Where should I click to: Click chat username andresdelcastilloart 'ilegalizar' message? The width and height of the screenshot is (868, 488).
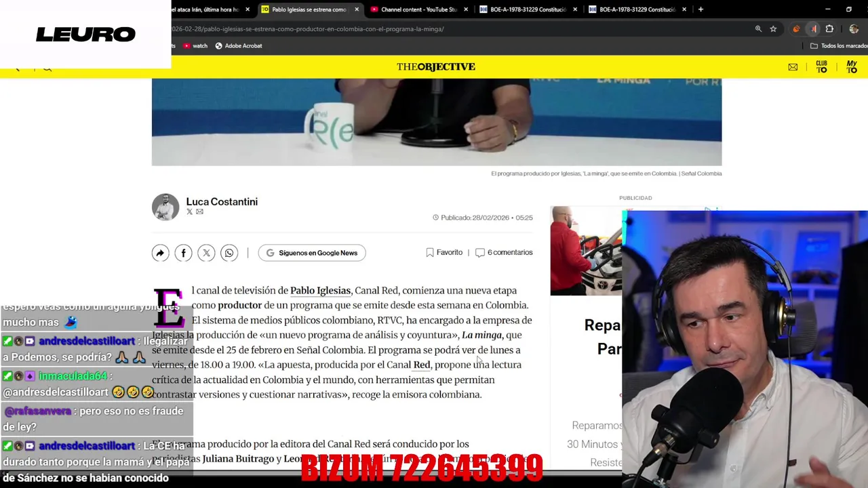(87, 342)
